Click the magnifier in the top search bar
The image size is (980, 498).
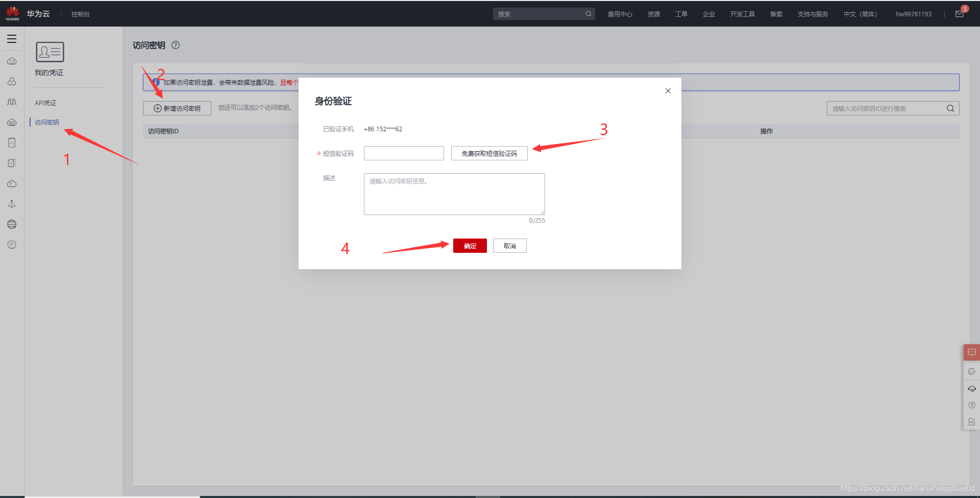[589, 14]
